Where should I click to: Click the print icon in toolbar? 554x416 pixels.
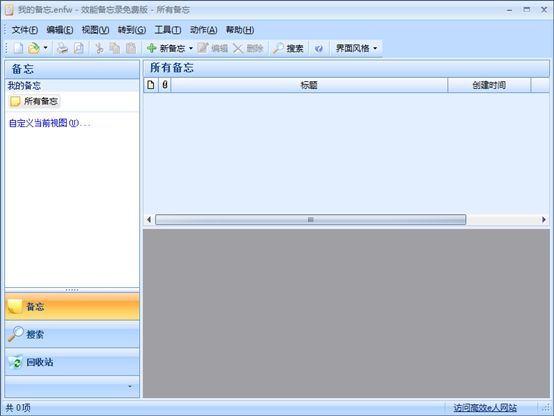pos(63,48)
